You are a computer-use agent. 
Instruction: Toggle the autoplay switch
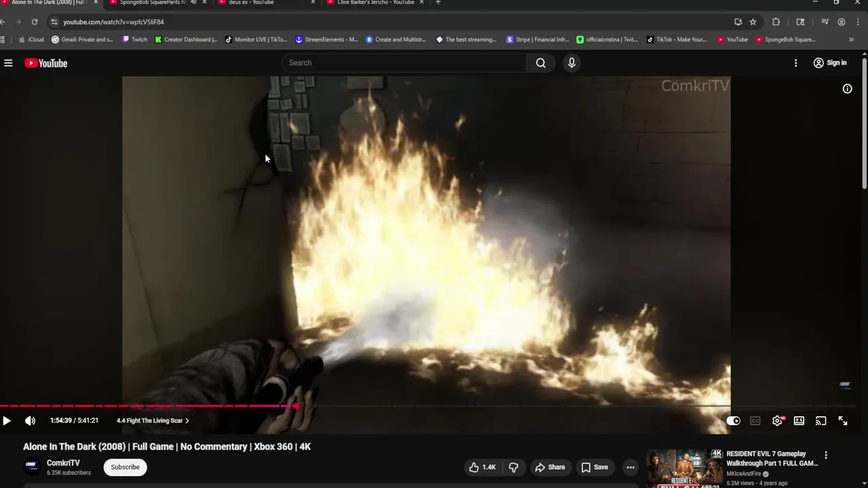click(733, 421)
